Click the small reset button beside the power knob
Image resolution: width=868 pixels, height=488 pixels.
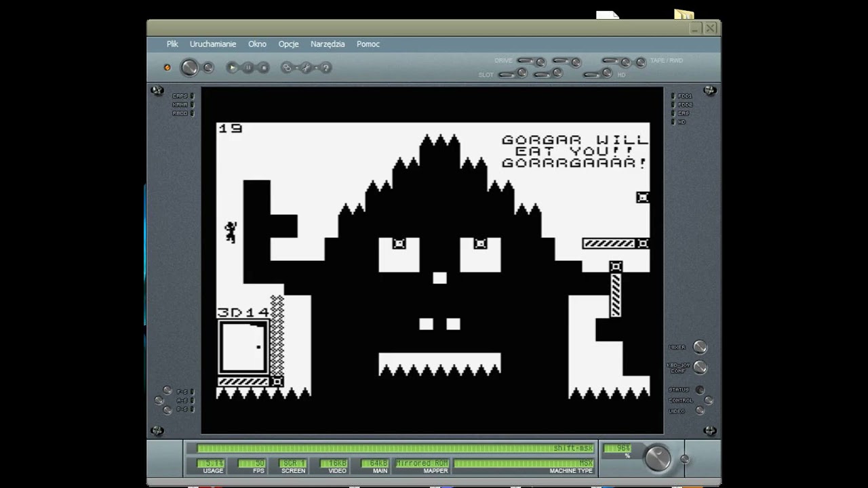tap(208, 68)
